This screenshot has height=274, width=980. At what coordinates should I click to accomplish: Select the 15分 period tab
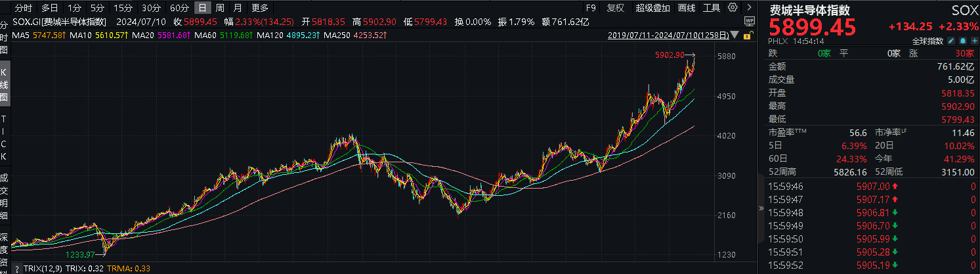123,8
